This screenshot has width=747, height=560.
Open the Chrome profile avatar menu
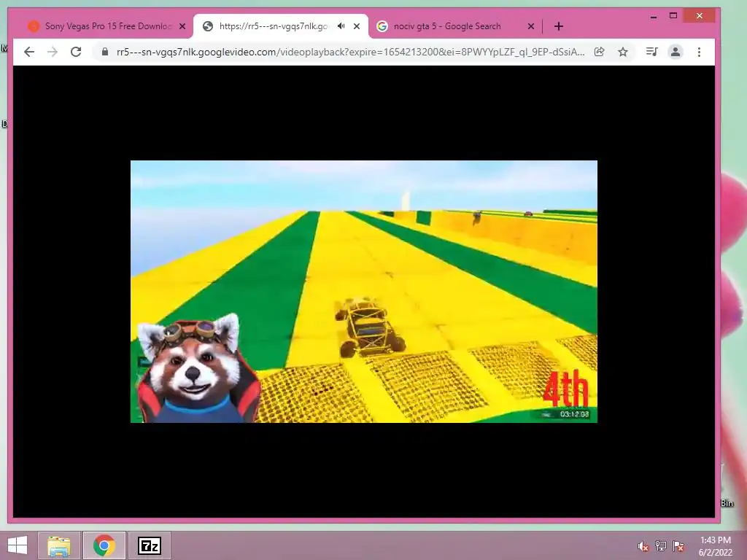675,52
